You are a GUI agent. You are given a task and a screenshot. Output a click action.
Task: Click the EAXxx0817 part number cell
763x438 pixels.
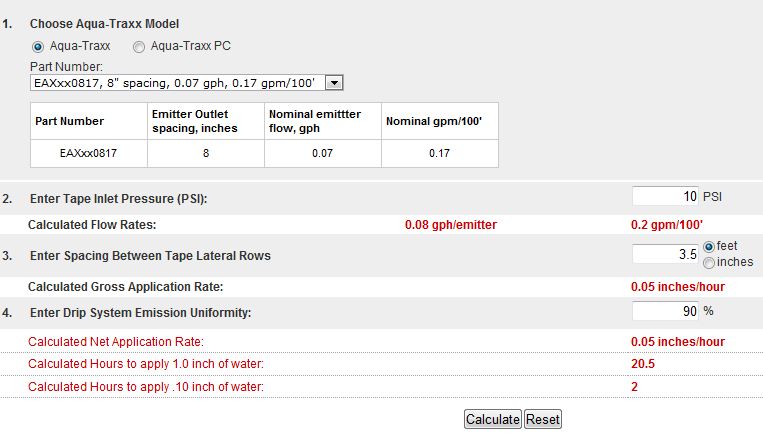(89, 153)
